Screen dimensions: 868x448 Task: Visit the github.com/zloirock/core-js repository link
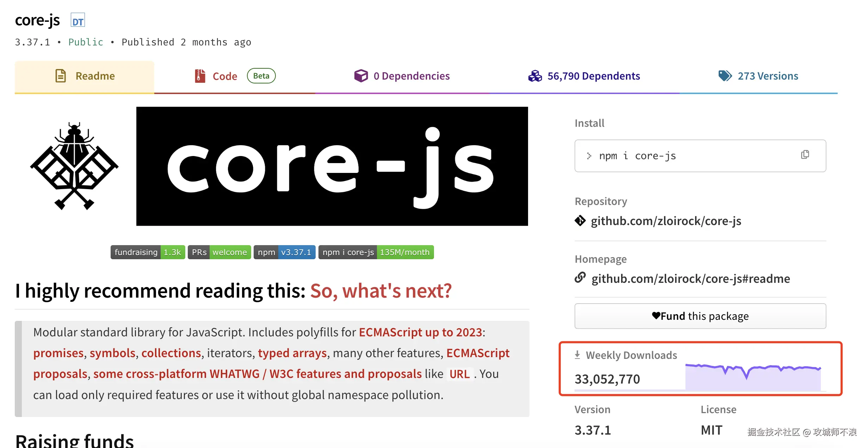pyautogui.click(x=666, y=221)
